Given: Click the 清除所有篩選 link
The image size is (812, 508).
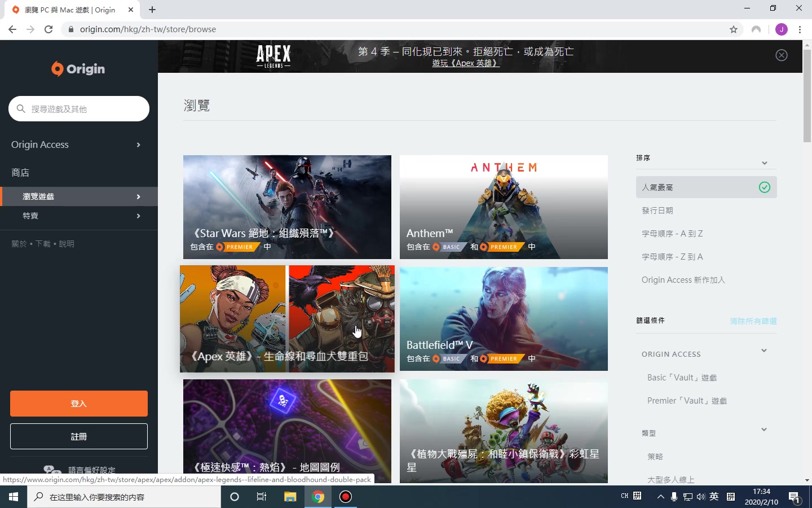Looking at the screenshot, I should pos(753,321).
